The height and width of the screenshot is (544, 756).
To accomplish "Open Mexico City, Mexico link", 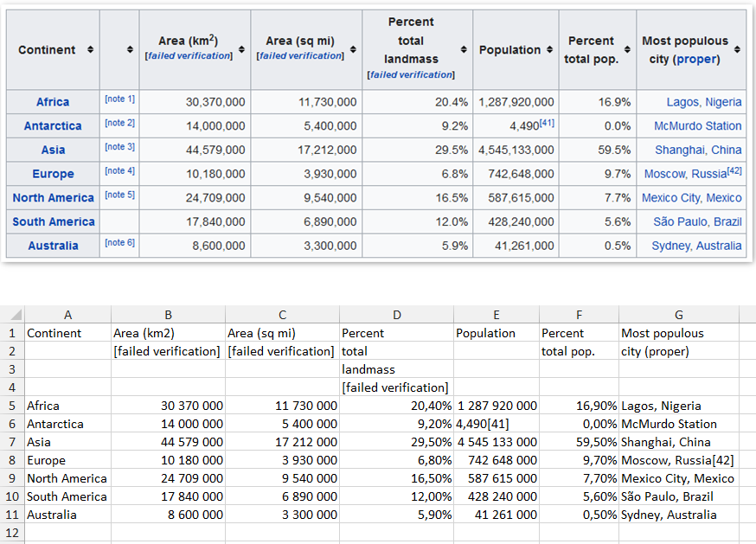I will click(x=691, y=198).
